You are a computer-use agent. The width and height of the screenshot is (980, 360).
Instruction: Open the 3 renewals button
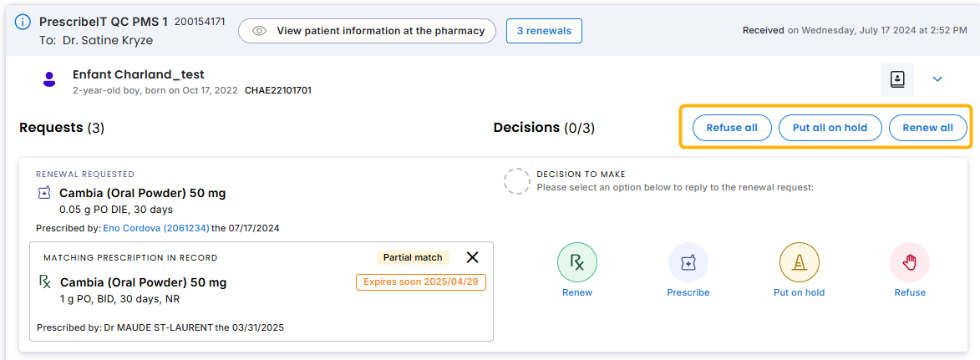(x=544, y=31)
